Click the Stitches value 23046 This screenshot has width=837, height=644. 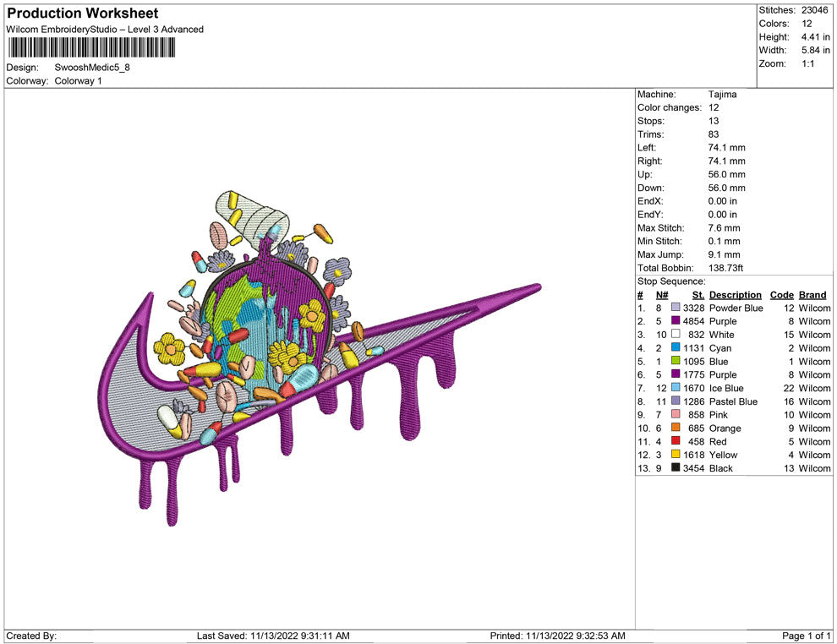[814, 10]
